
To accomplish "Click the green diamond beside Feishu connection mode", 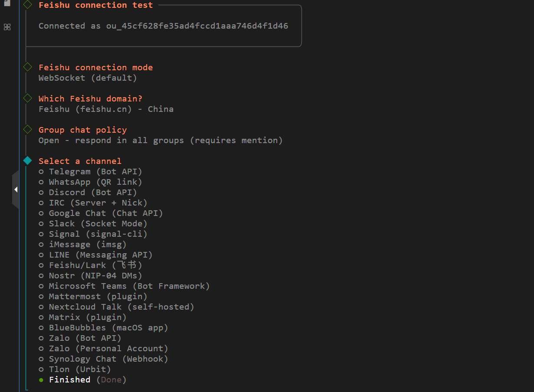I will click(27, 67).
